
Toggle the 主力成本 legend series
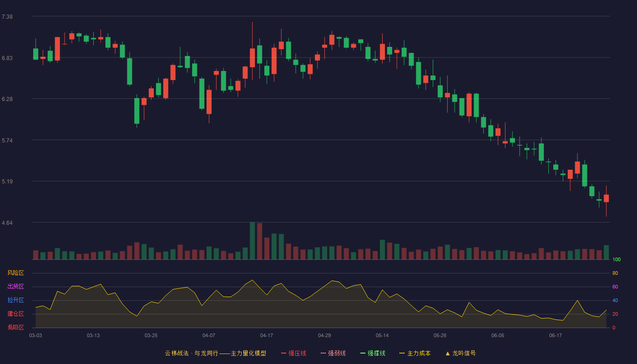415,353
